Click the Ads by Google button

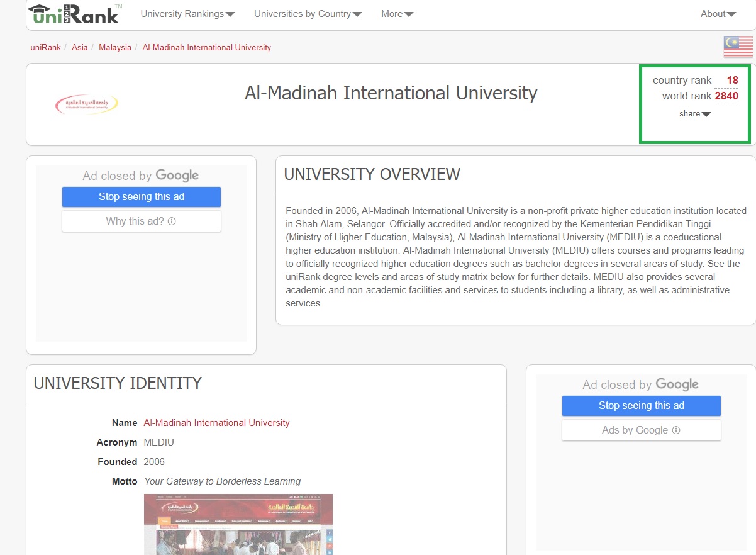pos(642,430)
